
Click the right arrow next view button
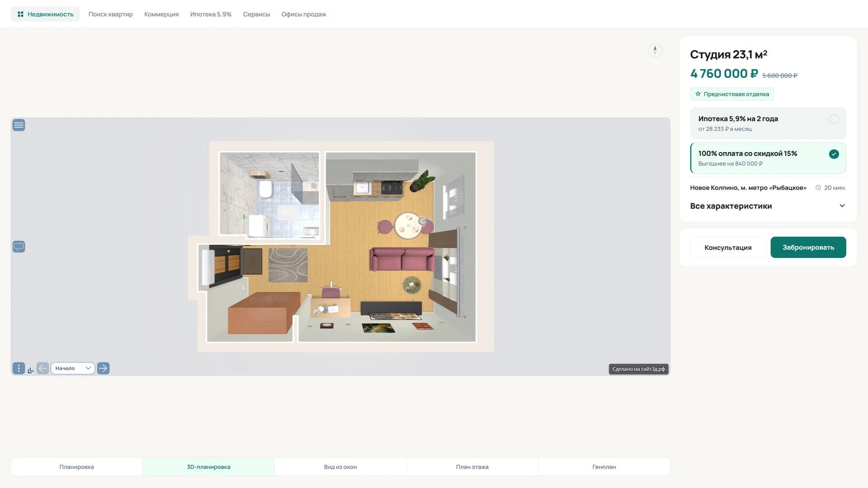103,368
